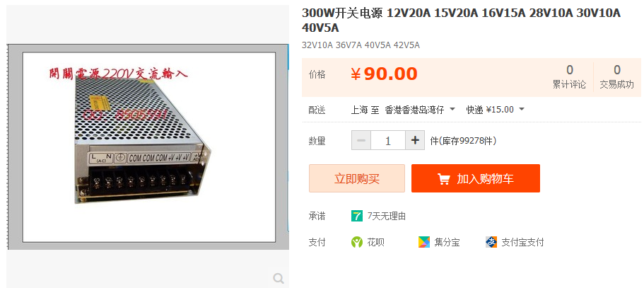Screen dimensions: 644x288
Task: Open the 累计评论 review count
Action: pos(569,77)
